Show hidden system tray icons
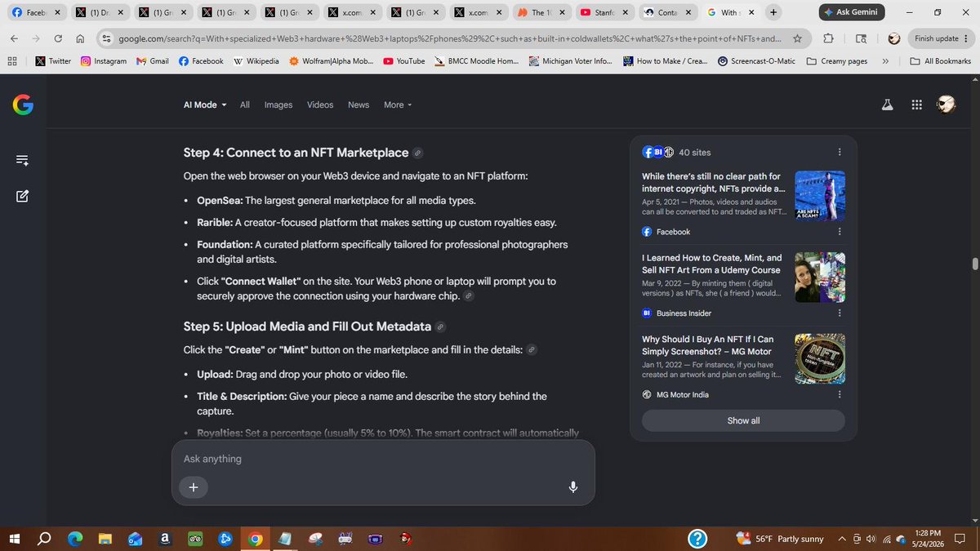The height and width of the screenshot is (551, 980). 841,539
